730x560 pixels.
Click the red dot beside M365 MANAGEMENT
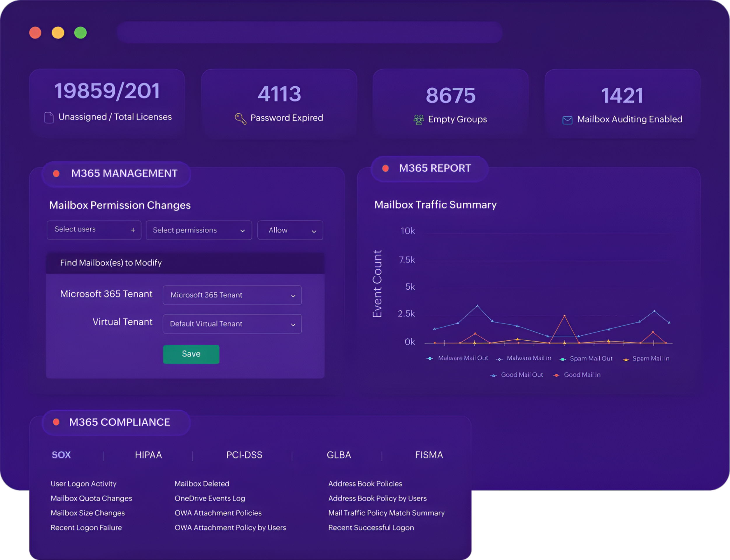click(56, 173)
